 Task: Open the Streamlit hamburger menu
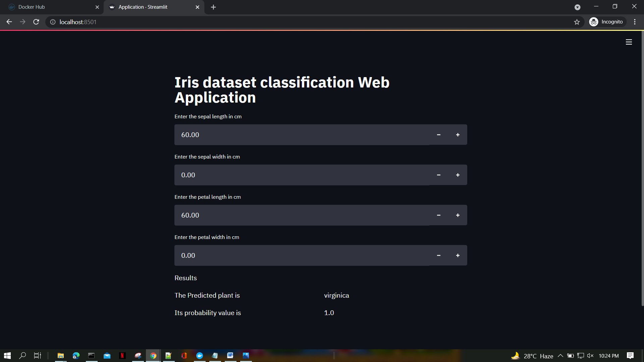(629, 42)
